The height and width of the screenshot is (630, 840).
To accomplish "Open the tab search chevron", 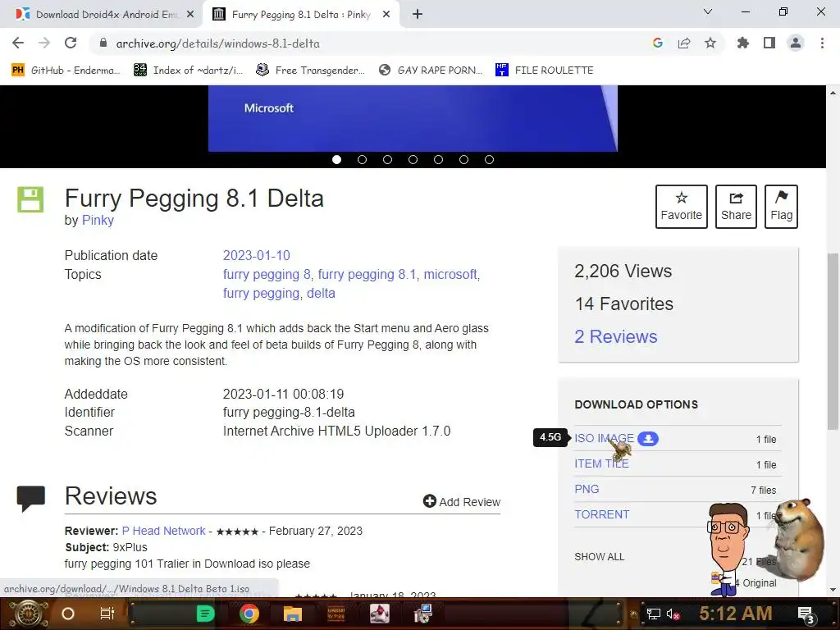I will pos(708,11).
